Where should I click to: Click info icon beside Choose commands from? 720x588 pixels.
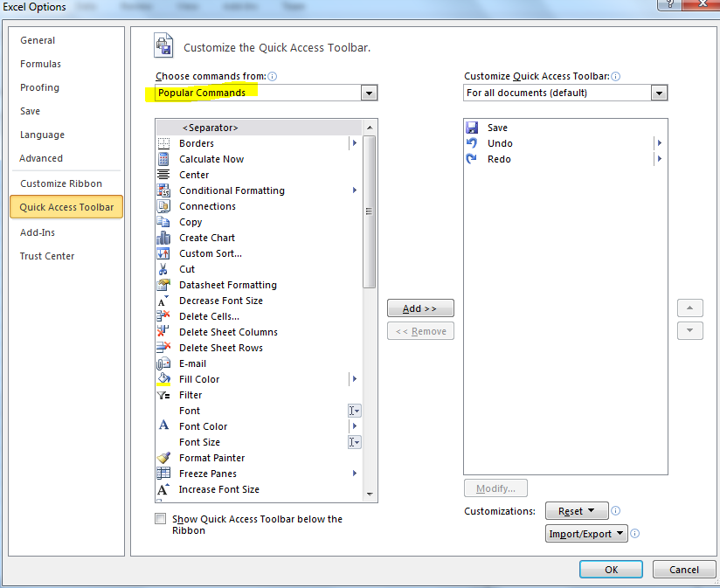pyautogui.click(x=273, y=76)
